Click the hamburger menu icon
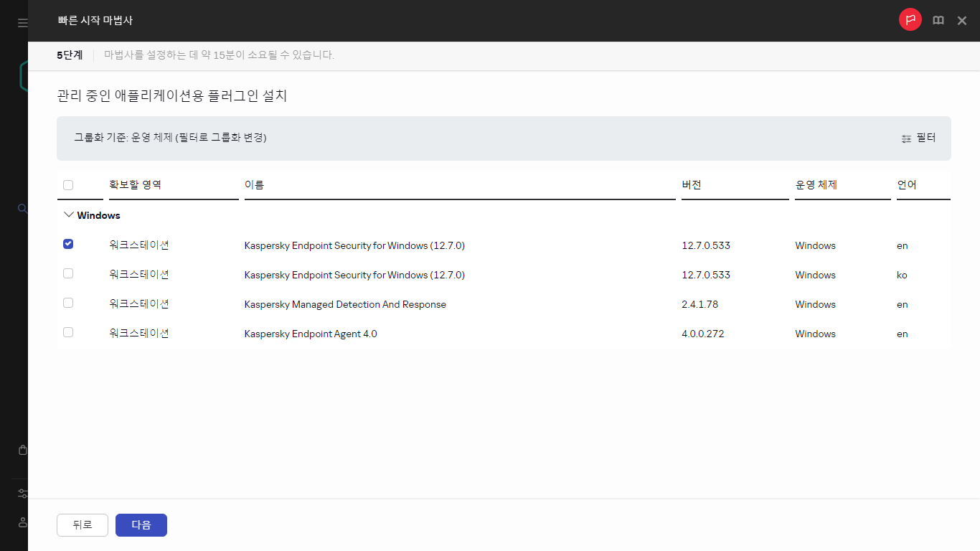Image resolution: width=980 pixels, height=551 pixels. [22, 23]
